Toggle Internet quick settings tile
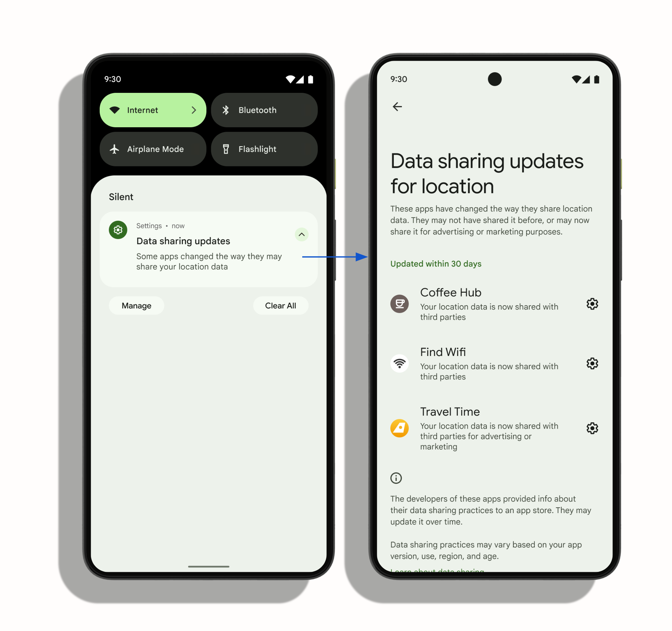 [x=153, y=109]
